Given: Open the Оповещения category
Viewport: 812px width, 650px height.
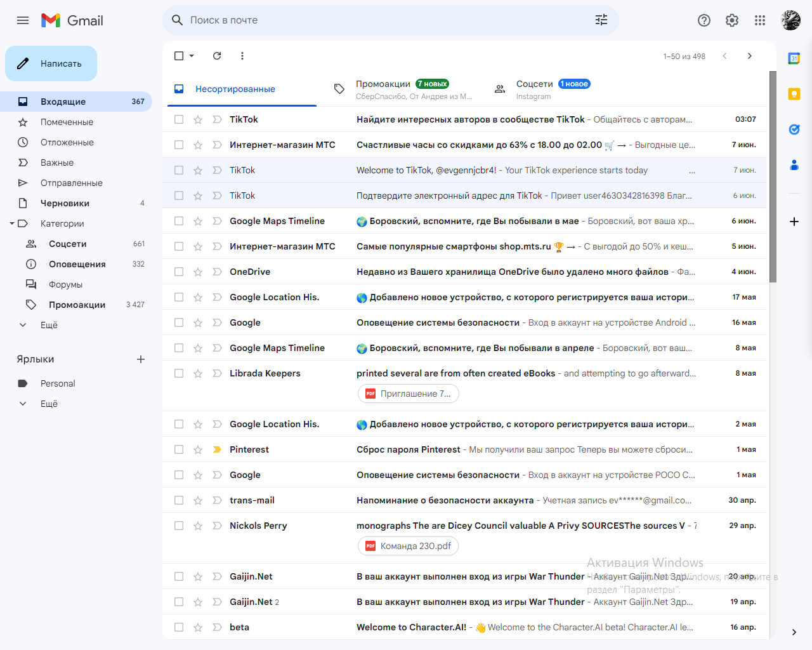Looking at the screenshot, I should point(76,264).
